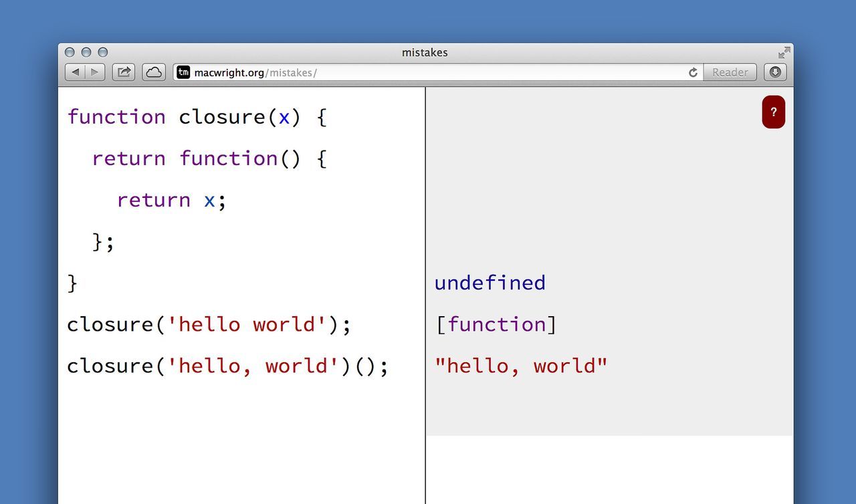Zoom the window using the third title-bar button
Viewport: 856px width, 504px height.
tap(102, 52)
